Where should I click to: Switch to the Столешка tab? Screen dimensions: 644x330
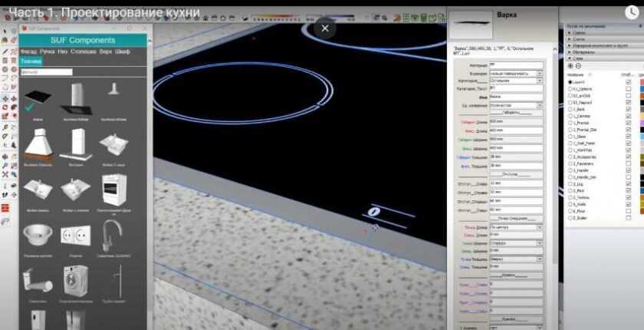(83, 51)
